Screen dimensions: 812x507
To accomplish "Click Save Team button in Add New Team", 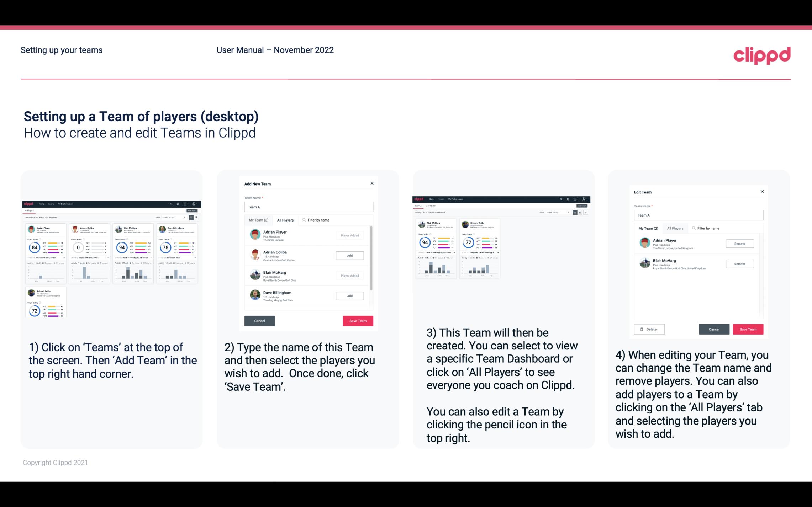I will [357, 320].
